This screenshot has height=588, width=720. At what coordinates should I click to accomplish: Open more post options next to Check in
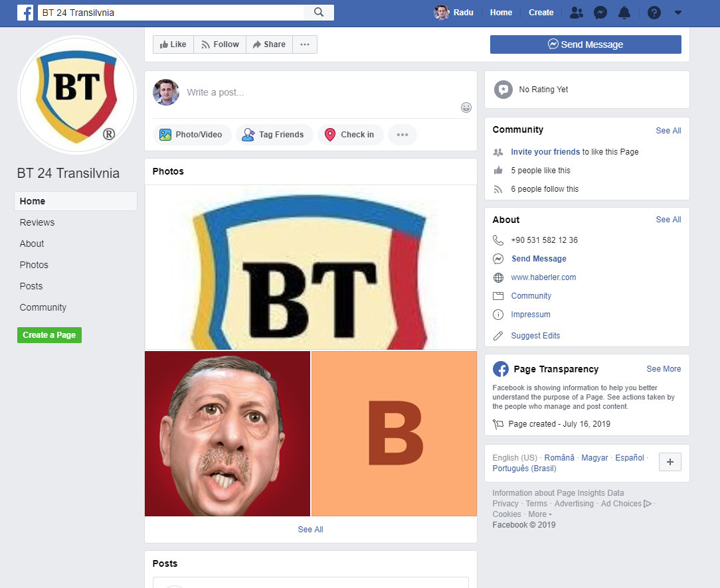click(403, 135)
